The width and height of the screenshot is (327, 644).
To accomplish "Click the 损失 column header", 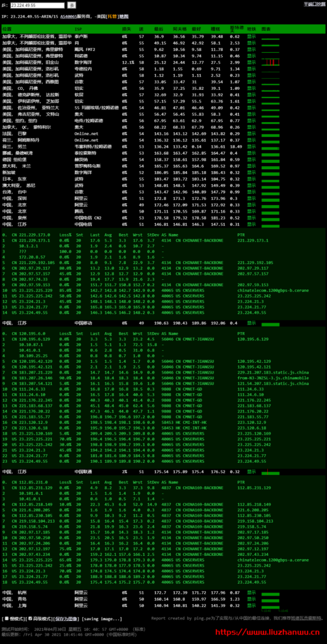I will click(x=126, y=29).
